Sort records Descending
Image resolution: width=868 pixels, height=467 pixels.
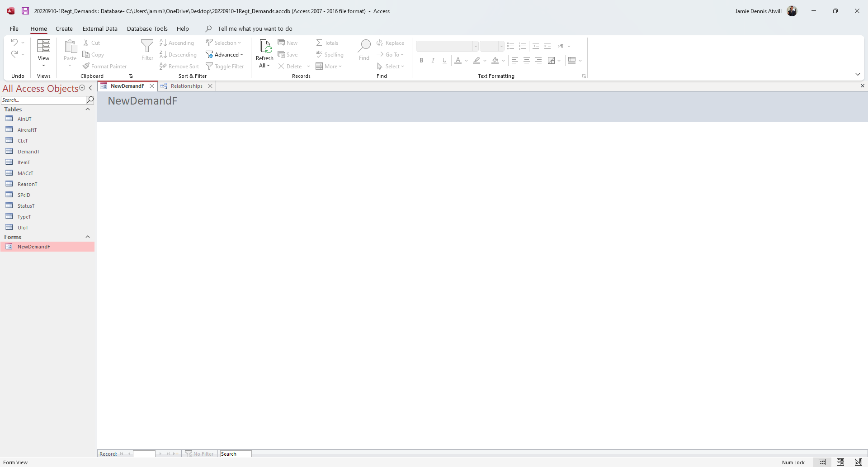pos(178,55)
